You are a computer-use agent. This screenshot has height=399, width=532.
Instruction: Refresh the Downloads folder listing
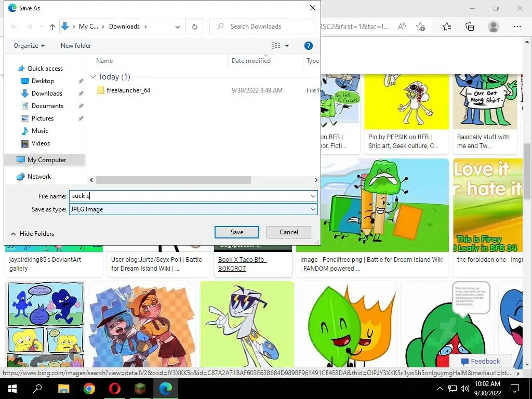[x=195, y=26]
